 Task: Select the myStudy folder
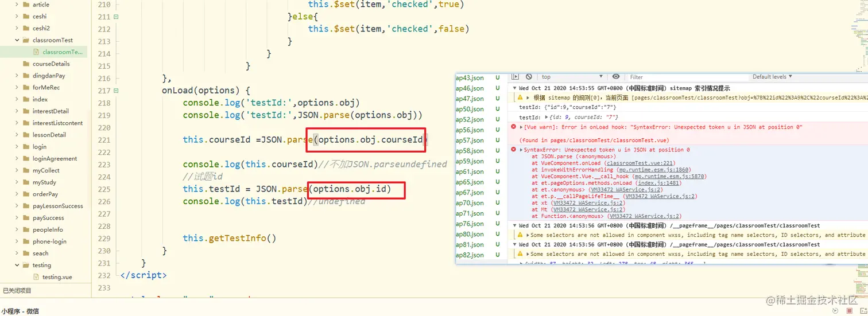click(44, 182)
